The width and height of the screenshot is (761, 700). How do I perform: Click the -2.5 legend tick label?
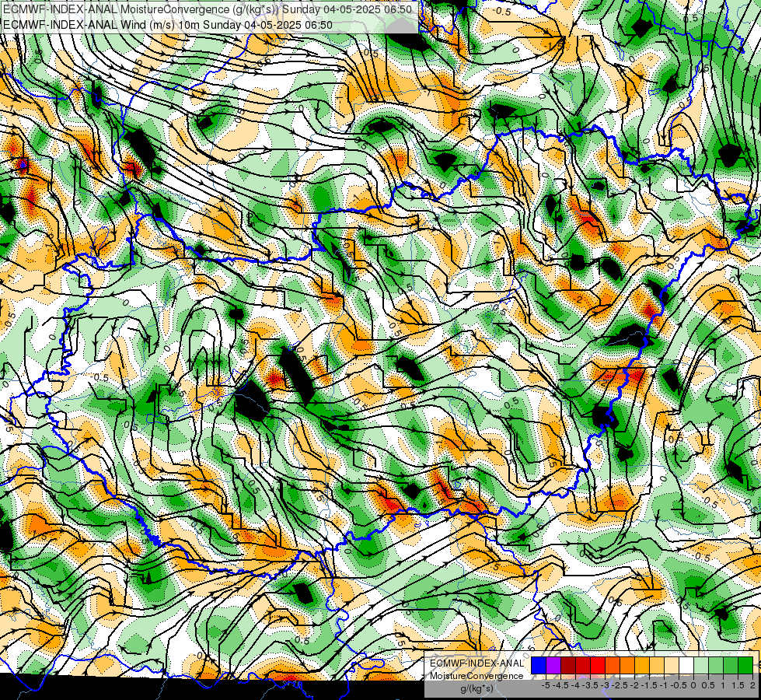(x=620, y=685)
